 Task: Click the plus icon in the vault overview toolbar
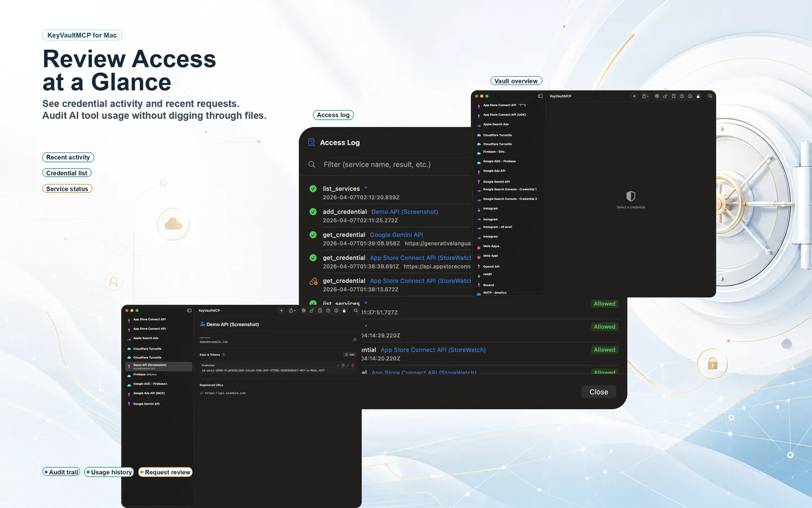tap(634, 96)
